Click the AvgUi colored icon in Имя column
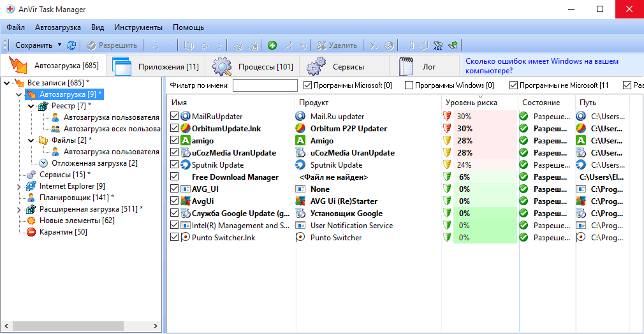This screenshot has height=334, width=644. coord(186,201)
